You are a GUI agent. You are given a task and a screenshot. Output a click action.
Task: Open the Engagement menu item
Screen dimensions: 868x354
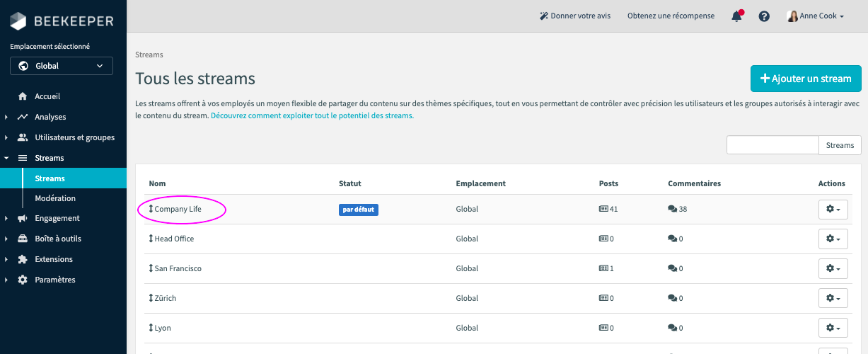pos(57,218)
